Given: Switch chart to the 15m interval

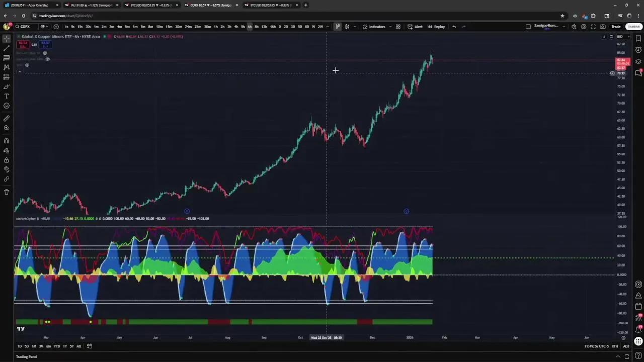Looking at the screenshot, I should pos(80,27).
